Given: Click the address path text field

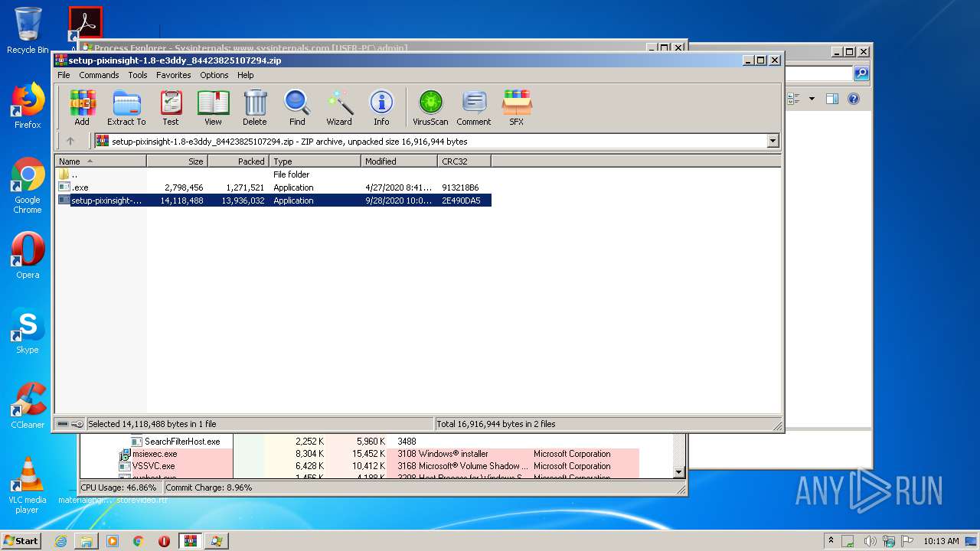Looking at the screenshot, I should (x=431, y=141).
